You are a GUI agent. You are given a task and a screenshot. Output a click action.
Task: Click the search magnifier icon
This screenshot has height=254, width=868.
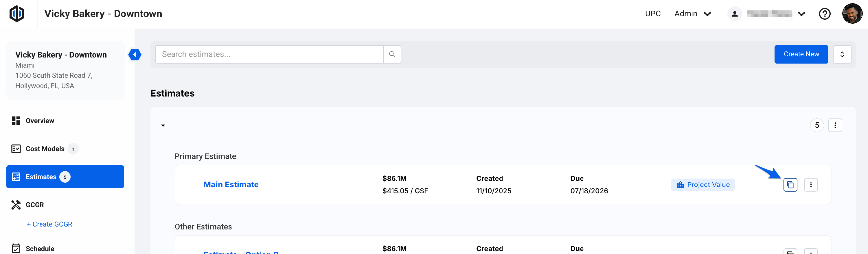click(x=392, y=54)
